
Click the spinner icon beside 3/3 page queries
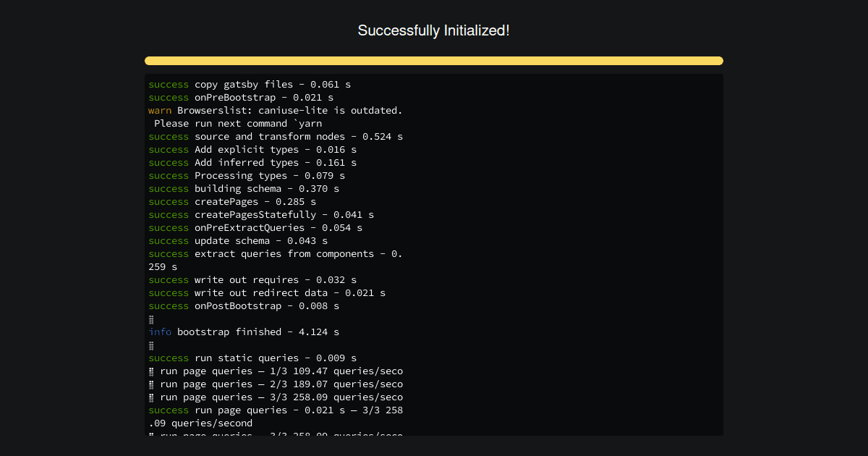tap(150, 397)
